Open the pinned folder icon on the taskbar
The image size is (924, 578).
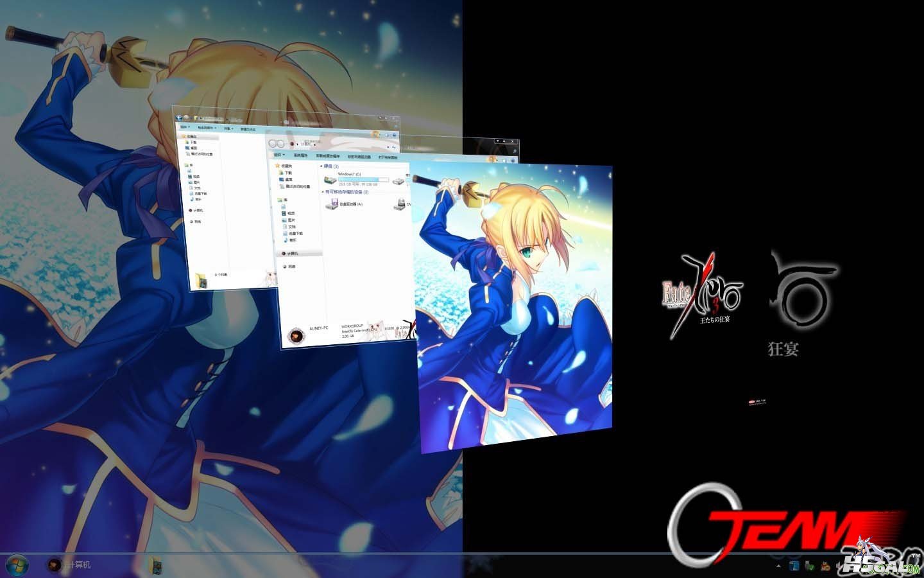pyautogui.click(x=155, y=565)
